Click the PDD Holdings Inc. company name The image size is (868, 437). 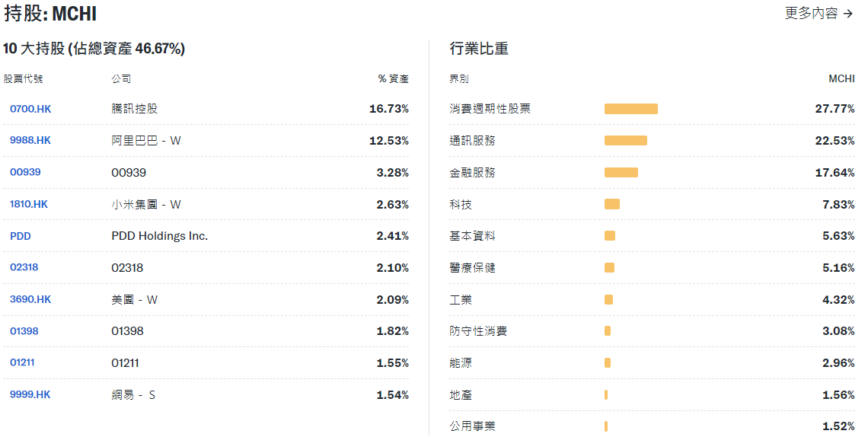159,236
